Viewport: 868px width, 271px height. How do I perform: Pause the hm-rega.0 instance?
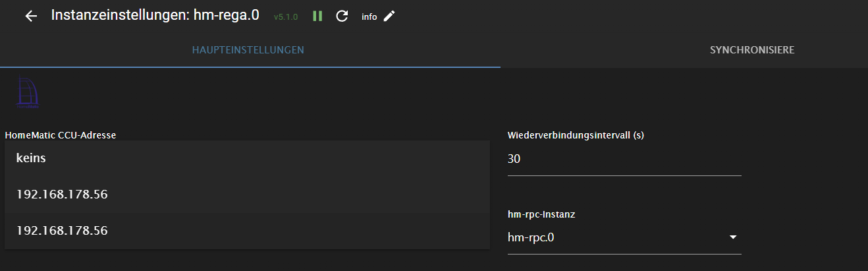317,16
